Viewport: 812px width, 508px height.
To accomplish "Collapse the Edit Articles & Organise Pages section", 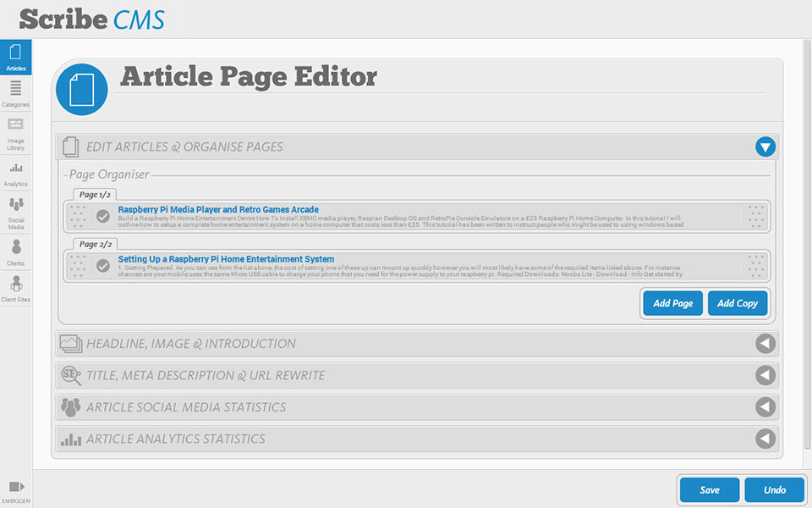I will (x=765, y=147).
